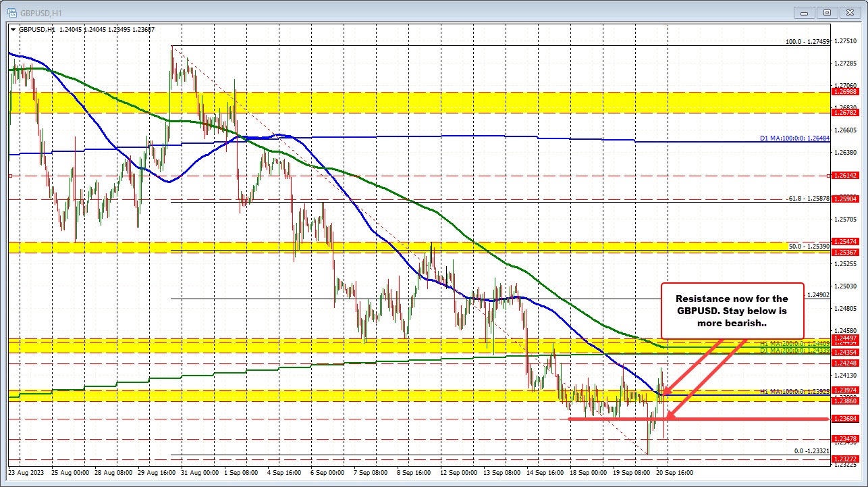This screenshot has height=487, width=868.
Task: Select the horizontal red support line
Action: click(x=614, y=418)
